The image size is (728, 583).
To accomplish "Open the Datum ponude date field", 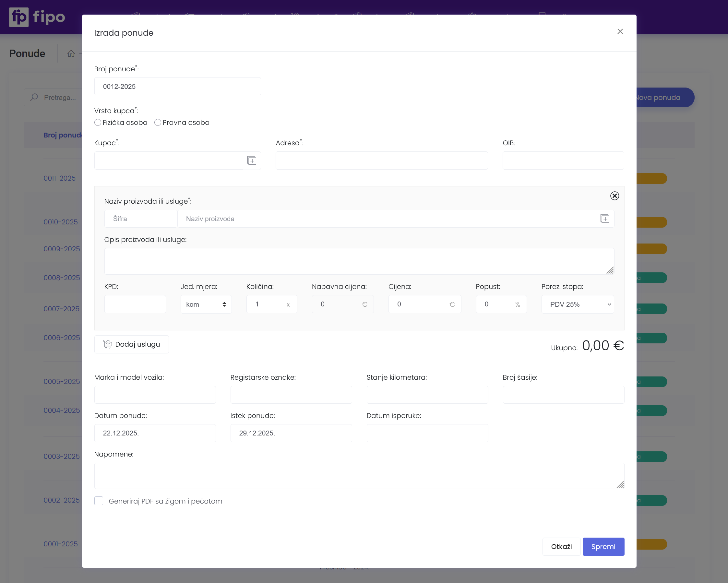I will [x=155, y=433].
